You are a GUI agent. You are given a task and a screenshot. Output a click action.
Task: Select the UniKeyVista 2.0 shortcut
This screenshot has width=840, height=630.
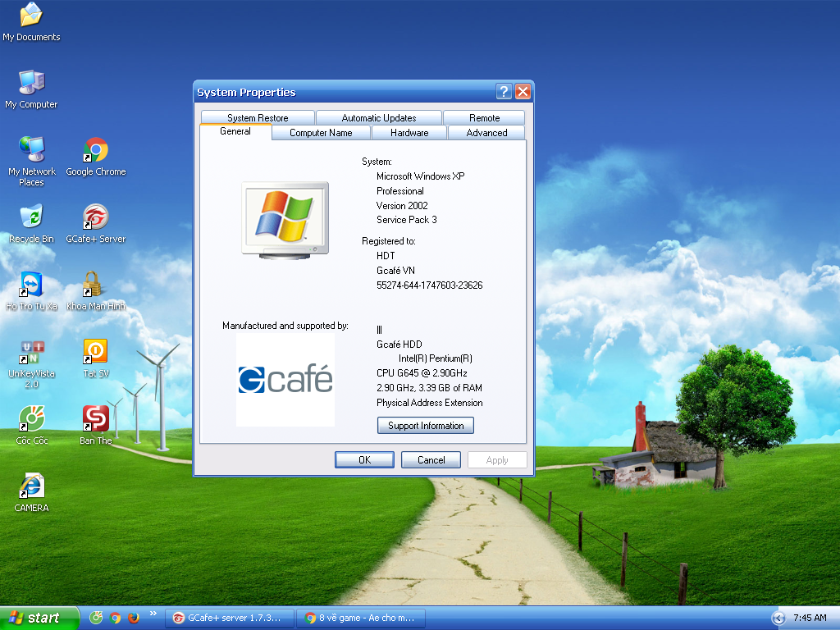click(x=32, y=363)
